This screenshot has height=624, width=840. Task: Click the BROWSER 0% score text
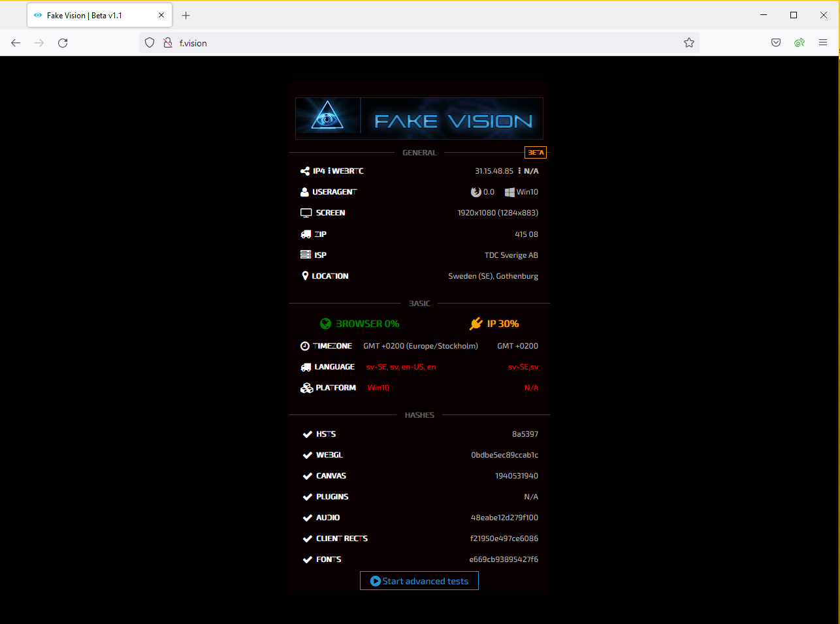(x=368, y=324)
